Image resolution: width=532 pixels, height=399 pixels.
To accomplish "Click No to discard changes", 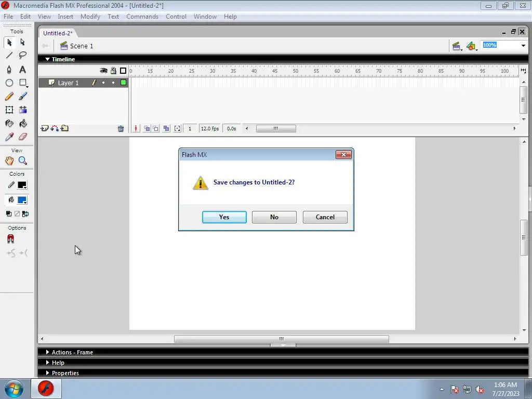I will tap(274, 217).
